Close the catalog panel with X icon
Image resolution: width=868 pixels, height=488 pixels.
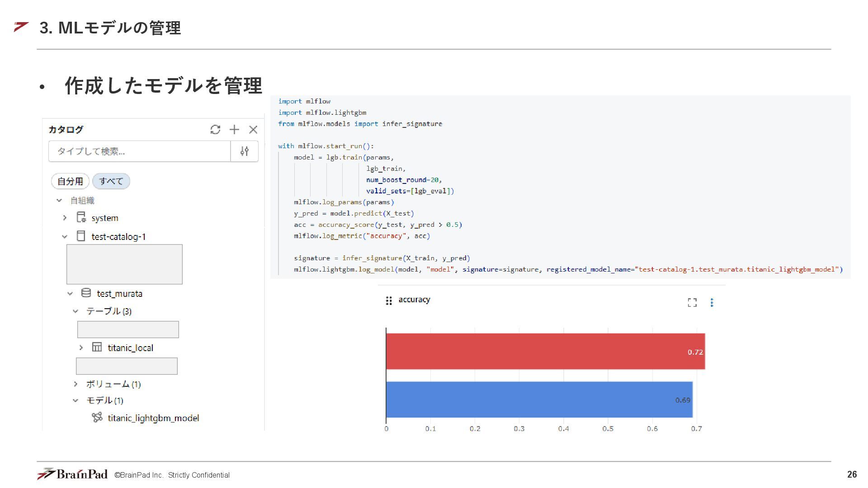(x=253, y=130)
